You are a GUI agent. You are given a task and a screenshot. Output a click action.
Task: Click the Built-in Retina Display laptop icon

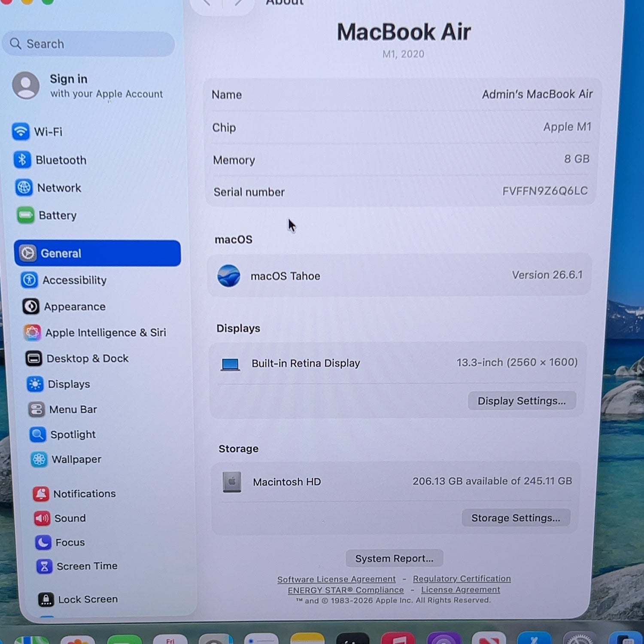click(230, 365)
